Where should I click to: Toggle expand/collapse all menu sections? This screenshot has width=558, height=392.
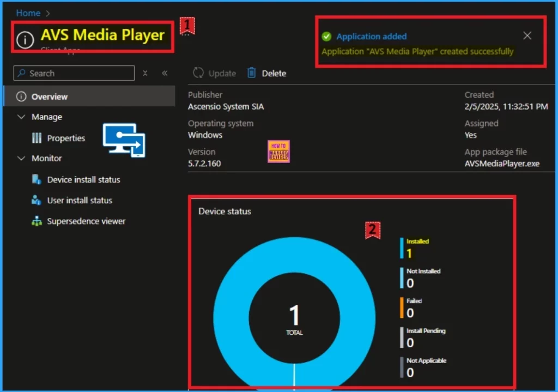tap(145, 73)
